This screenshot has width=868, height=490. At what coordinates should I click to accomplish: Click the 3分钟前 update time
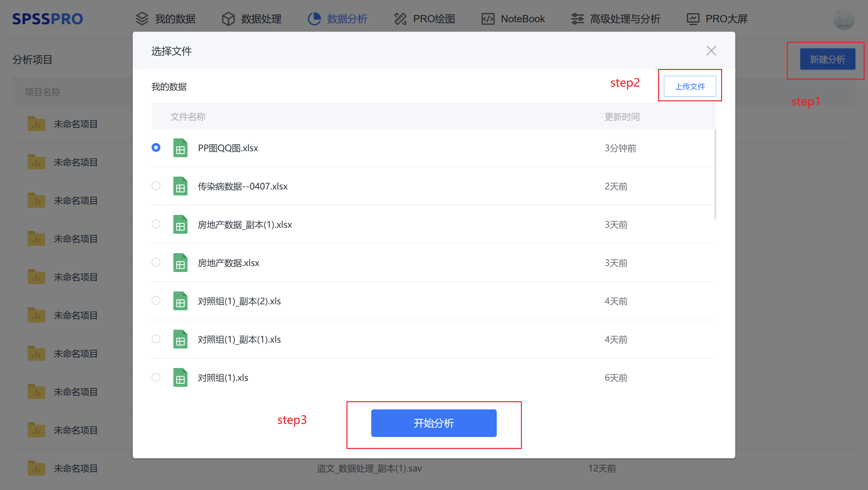click(x=620, y=148)
